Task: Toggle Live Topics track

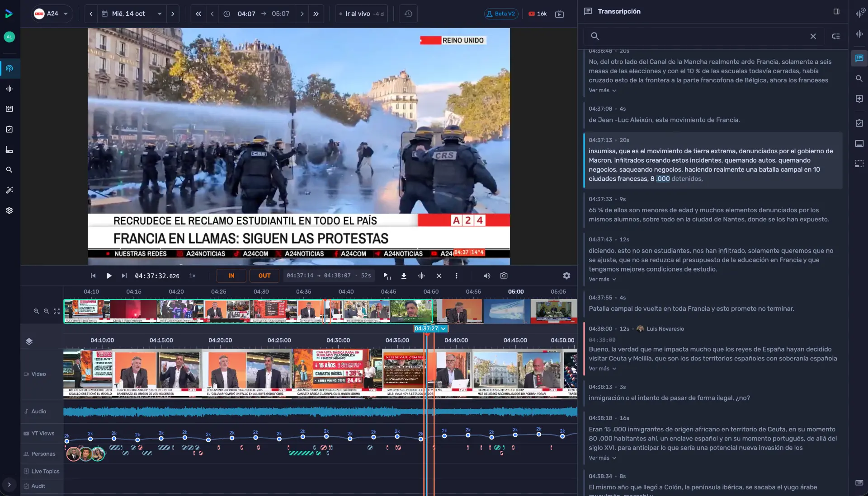Action: coord(42,471)
